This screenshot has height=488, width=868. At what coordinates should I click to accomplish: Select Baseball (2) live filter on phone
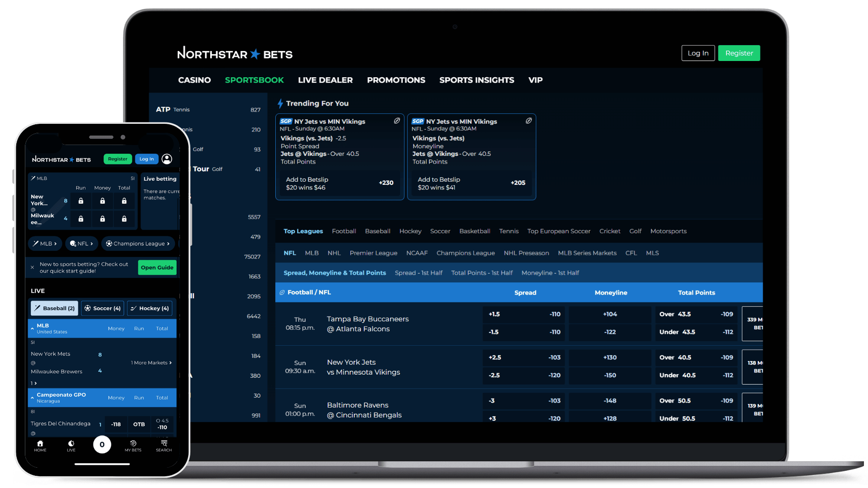click(54, 309)
